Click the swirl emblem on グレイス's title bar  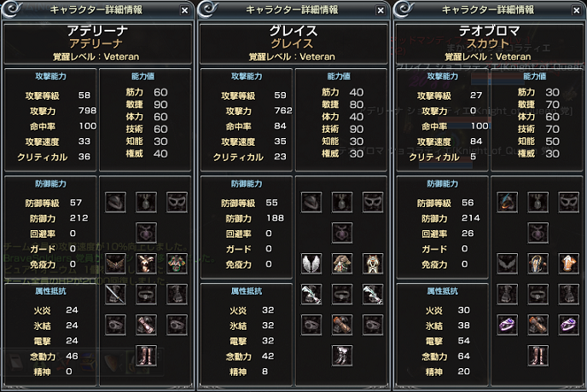click(x=208, y=9)
